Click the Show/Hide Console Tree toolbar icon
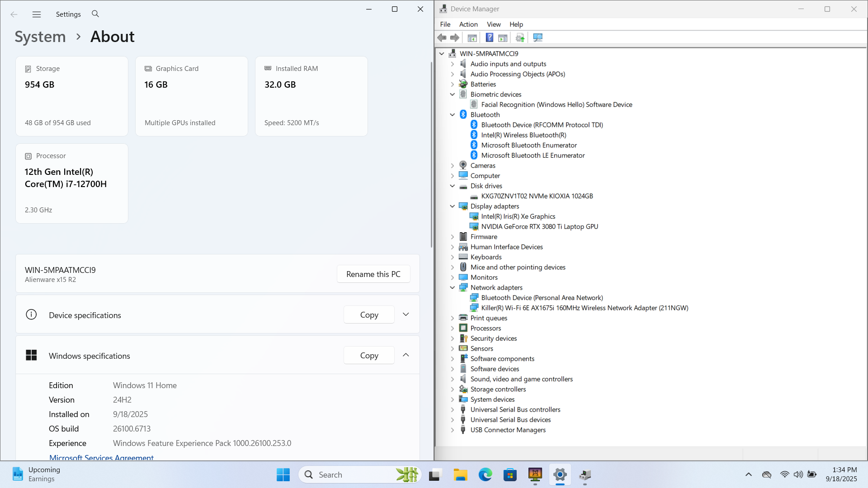The image size is (868, 488). 472,38
